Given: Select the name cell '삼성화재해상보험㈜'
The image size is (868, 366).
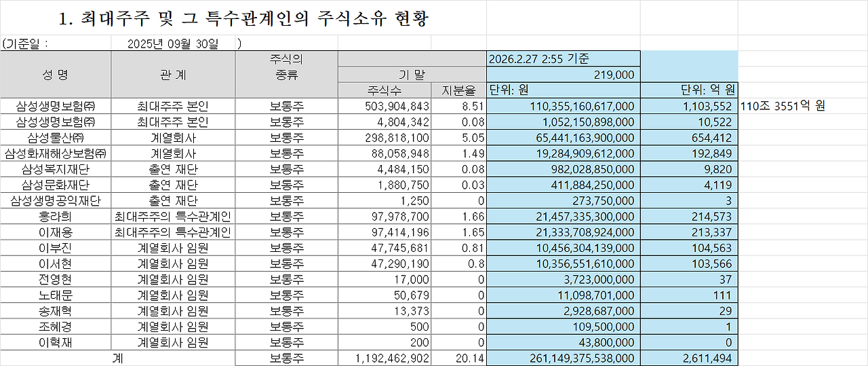Looking at the screenshot, I should (56, 153).
